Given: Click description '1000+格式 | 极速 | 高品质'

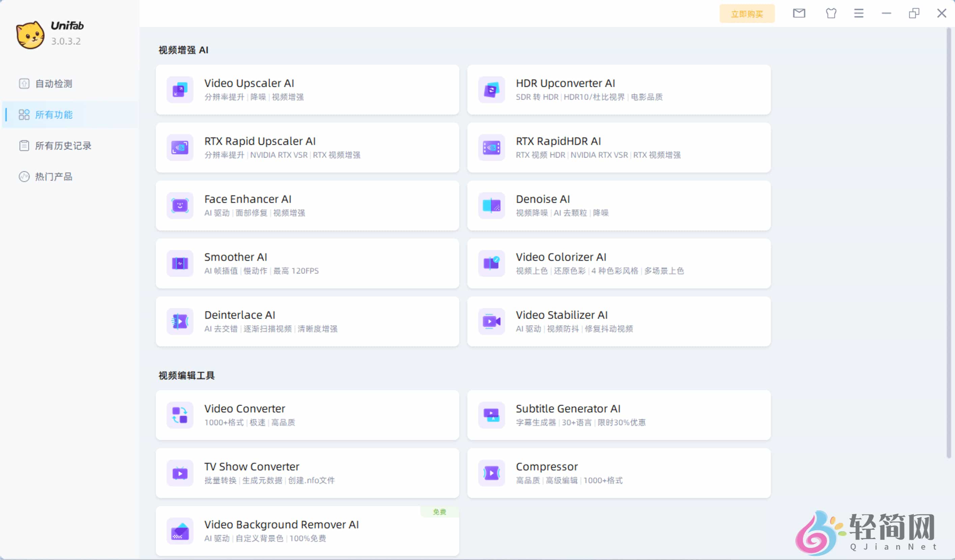Looking at the screenshot, I should (x=250, y=422).
